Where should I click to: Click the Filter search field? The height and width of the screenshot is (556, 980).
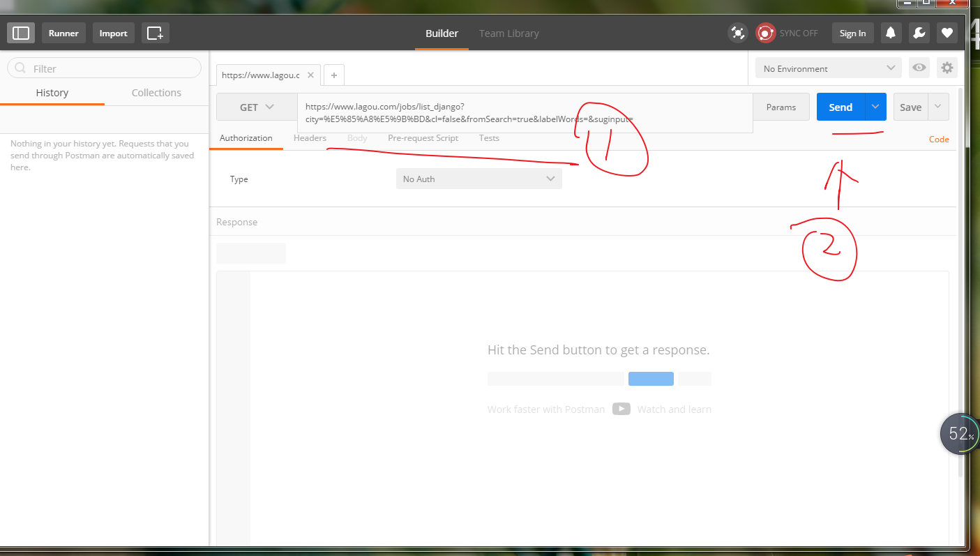coord(104,68)
